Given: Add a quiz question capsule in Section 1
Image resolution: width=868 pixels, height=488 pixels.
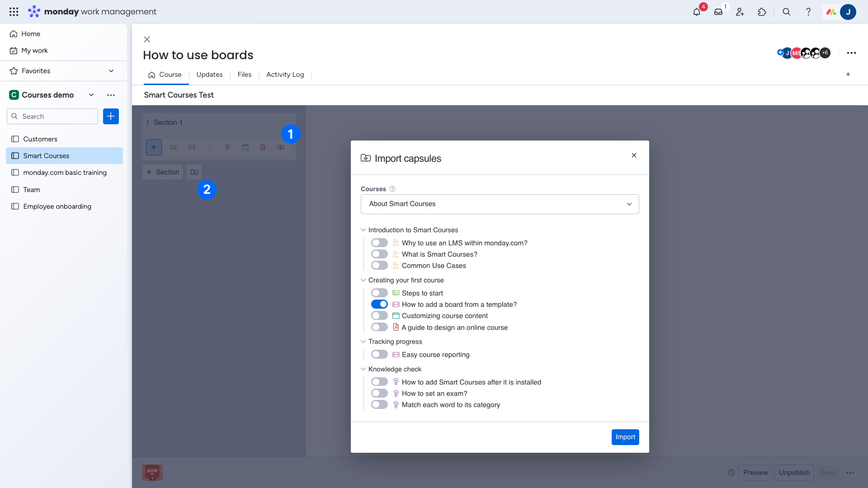Looking at the screenshot, I should click(227, 147).
